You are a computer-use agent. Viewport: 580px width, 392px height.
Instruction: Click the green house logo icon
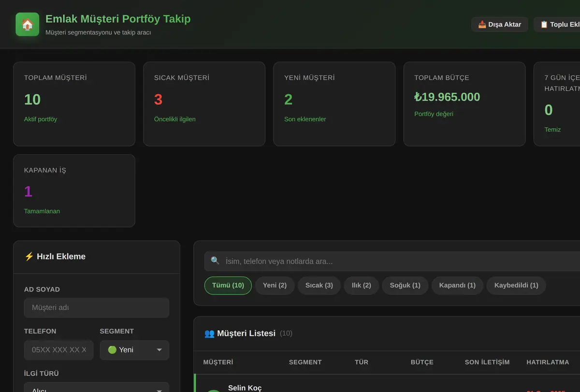[28, 24]
